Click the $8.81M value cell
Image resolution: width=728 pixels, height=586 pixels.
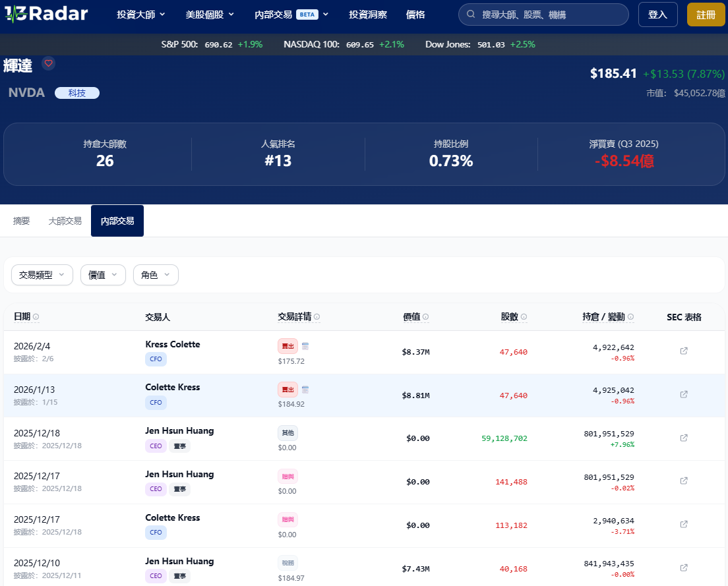tap(415, 396)
